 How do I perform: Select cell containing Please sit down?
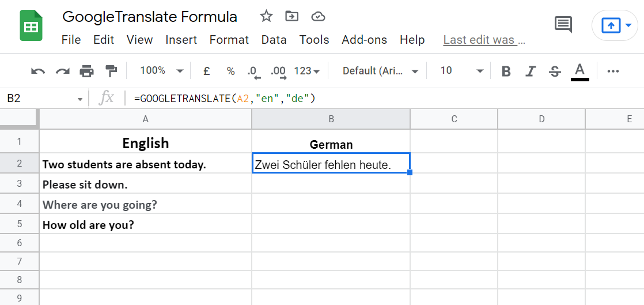tap(145, 184)
